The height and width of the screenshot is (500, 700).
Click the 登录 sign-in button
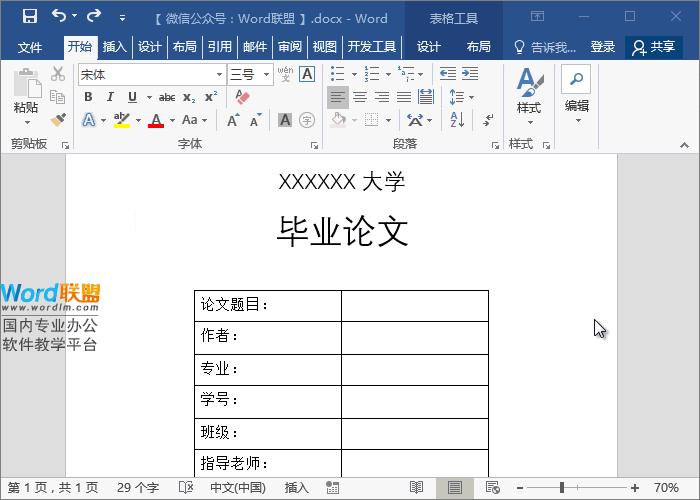603,47
